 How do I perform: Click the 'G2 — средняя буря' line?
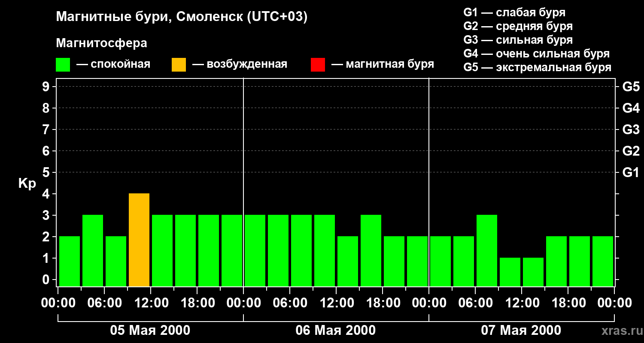click(x=518, y=26)
